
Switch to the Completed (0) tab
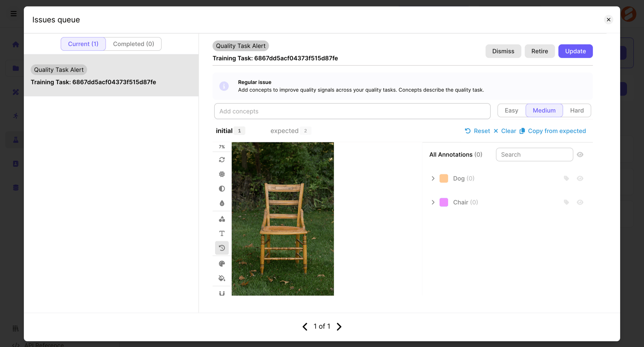point(134,44)
